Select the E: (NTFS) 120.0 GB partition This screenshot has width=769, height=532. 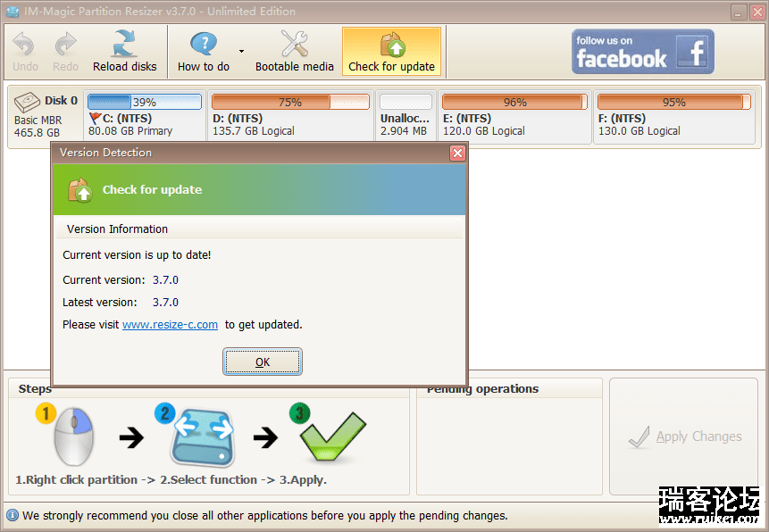[x=514, y=117]
